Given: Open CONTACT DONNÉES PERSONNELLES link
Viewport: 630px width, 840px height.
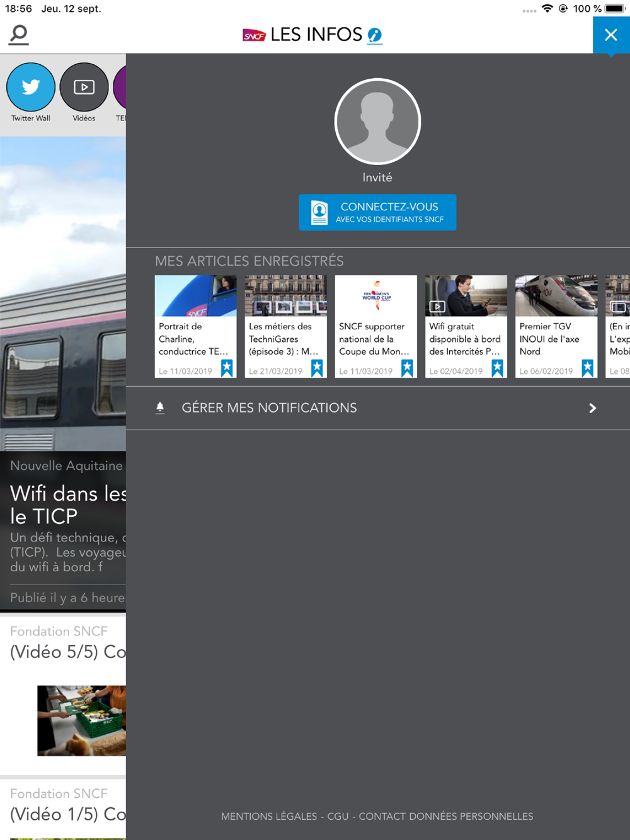Looking at the screenshot, I should [446, 816].
